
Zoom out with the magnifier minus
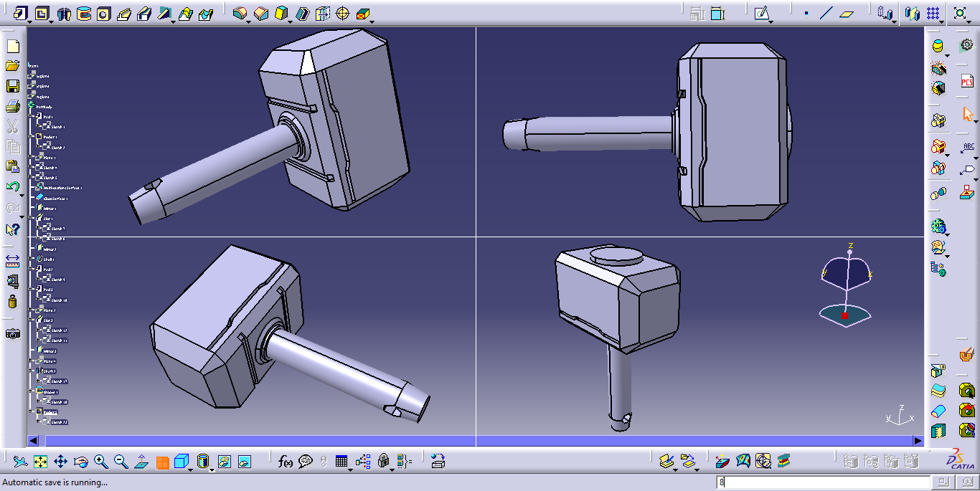click(x=121, y=462)
